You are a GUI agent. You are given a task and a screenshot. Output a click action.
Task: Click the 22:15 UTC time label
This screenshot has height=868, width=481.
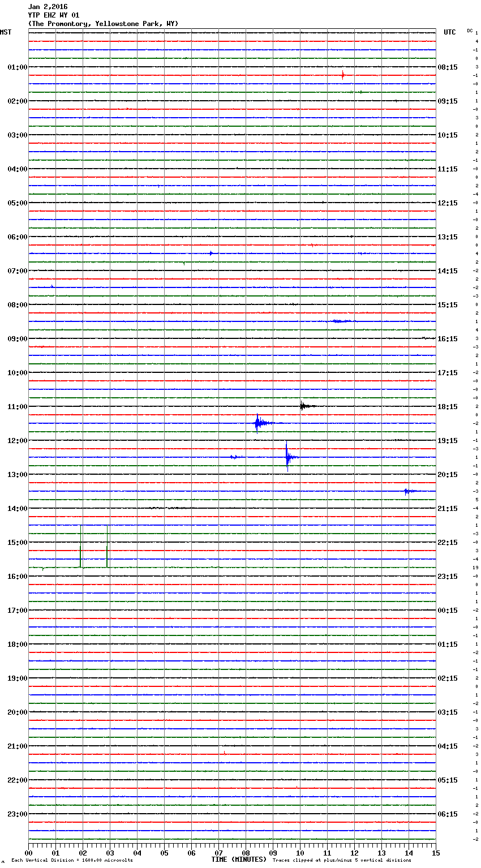(x=448, y=543)
